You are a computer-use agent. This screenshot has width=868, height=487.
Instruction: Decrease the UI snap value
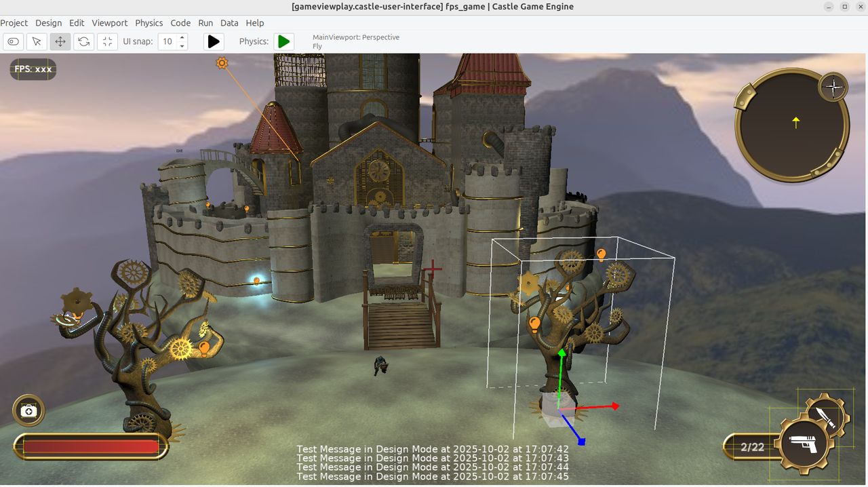(x=182, y=45)
